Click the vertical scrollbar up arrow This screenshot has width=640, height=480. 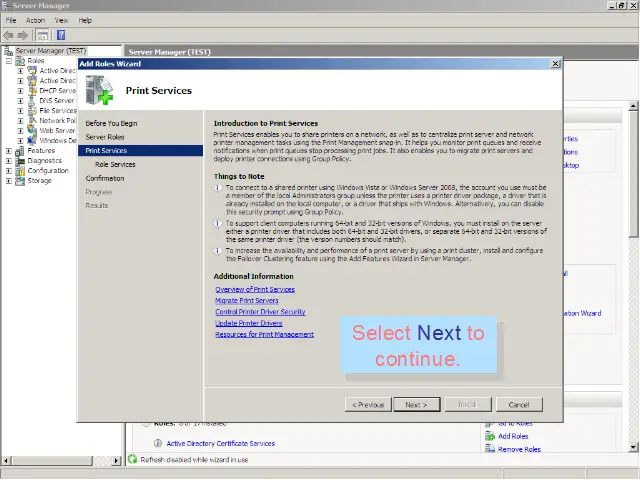click(x=633, y=106)
